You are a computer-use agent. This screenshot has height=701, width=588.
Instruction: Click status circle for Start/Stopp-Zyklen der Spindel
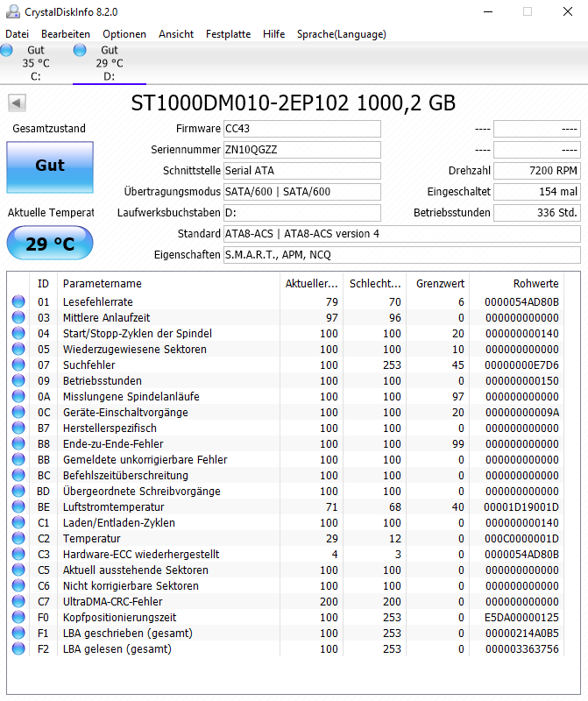(18, 333)
